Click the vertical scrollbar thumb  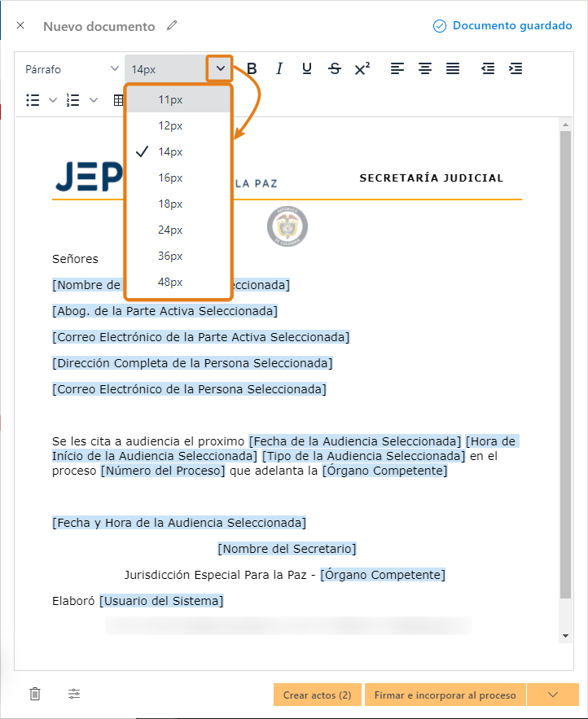point(565,365)
